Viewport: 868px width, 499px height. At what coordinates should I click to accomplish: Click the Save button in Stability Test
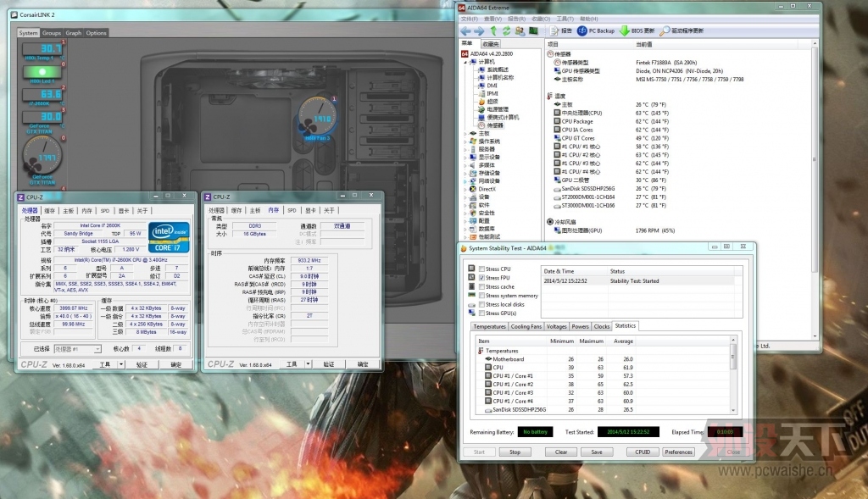click(597, 452)
